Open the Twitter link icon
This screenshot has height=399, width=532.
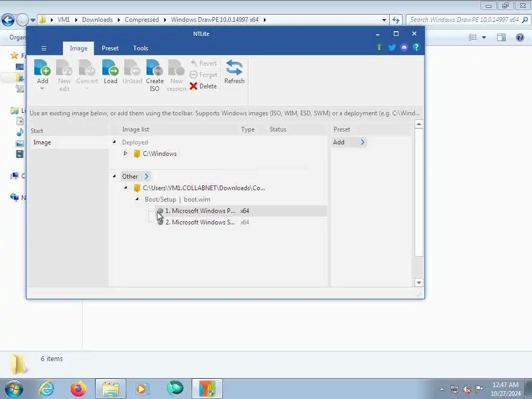point(392,47)
